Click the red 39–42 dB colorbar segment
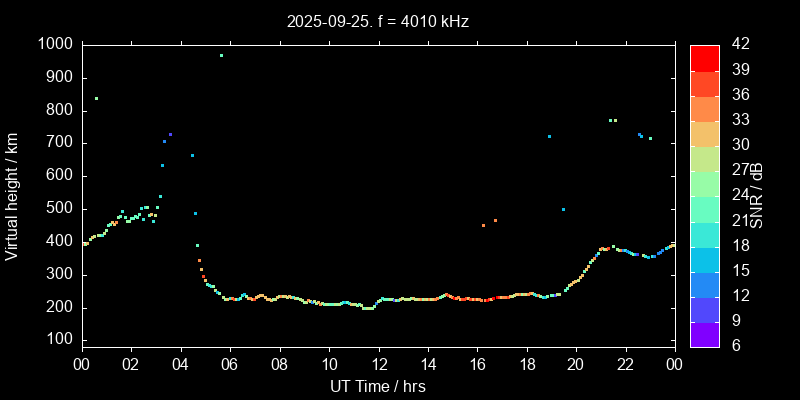The width and height of the screenshot is (800, 400). [704, 57]
